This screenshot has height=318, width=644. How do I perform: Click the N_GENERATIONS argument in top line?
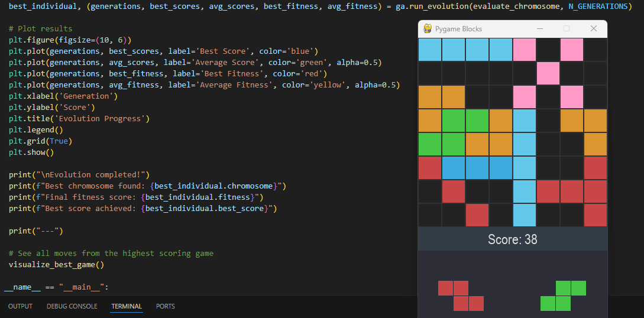[x=597, y=7]
